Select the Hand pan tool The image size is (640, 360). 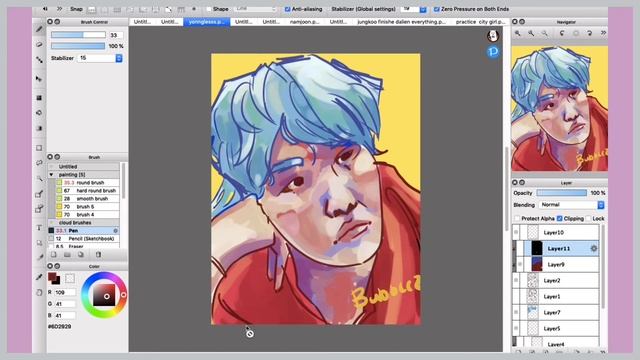pos(39,292)
